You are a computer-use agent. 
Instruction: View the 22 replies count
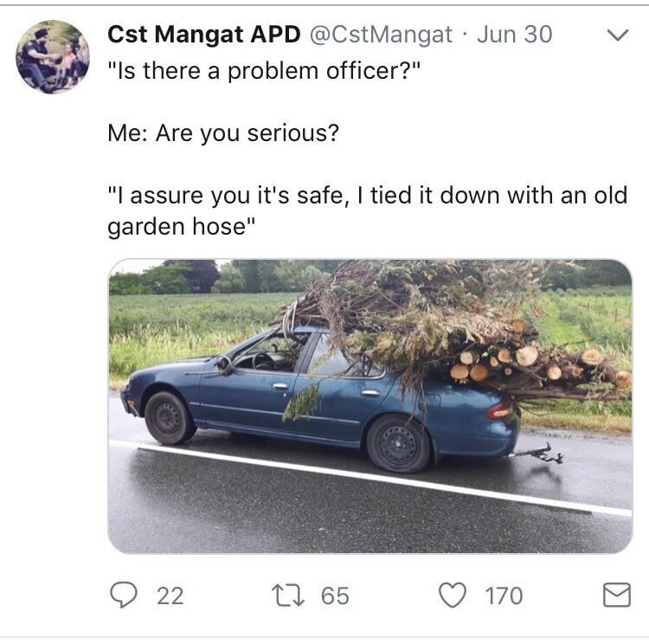[x=170, y=596]
